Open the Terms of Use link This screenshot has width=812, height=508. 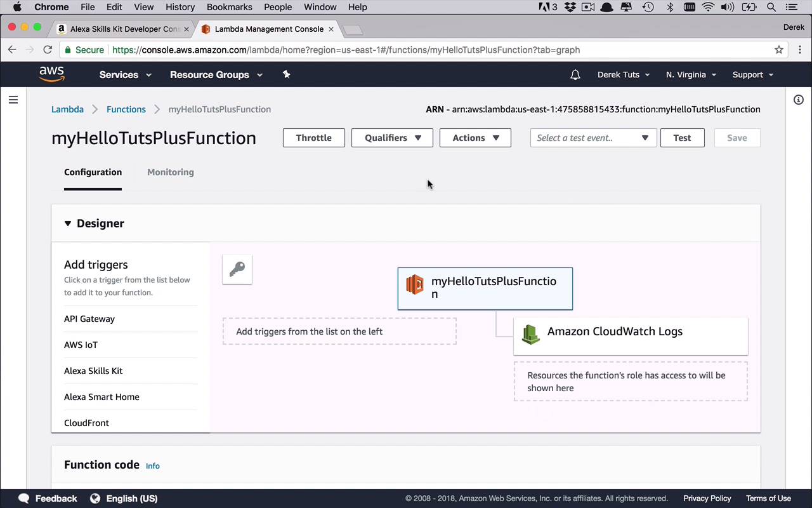click(x=768, y=498)
